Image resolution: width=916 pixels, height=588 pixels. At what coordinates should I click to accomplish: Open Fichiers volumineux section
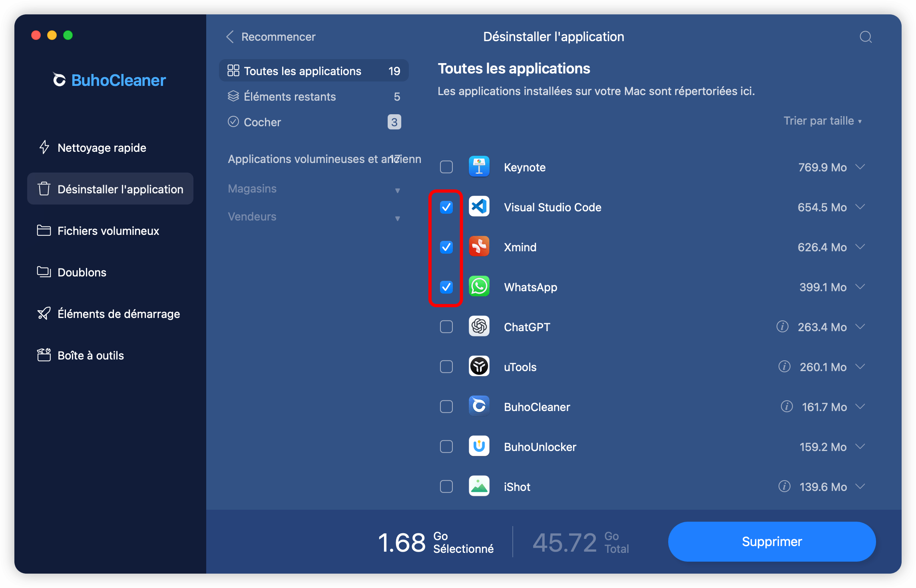(110, 230)
